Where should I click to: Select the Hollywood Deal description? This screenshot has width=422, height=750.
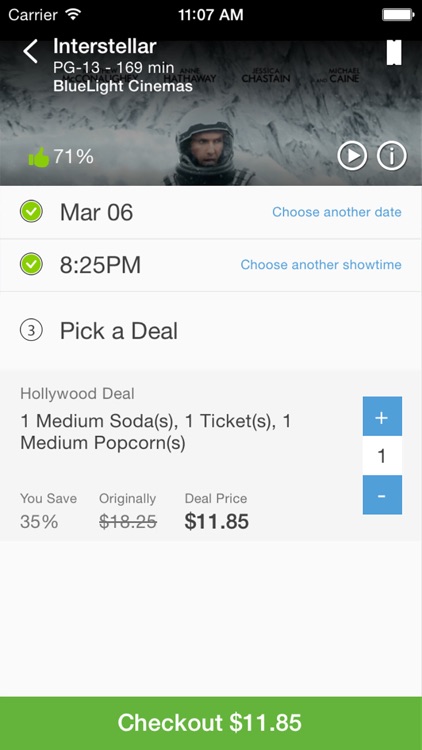point(155,432)
